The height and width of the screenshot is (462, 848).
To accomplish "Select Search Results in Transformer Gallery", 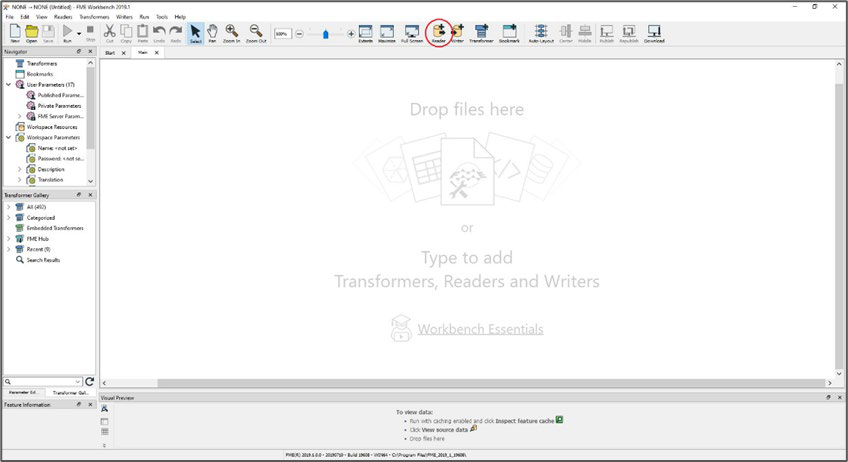I will point(43,260).
